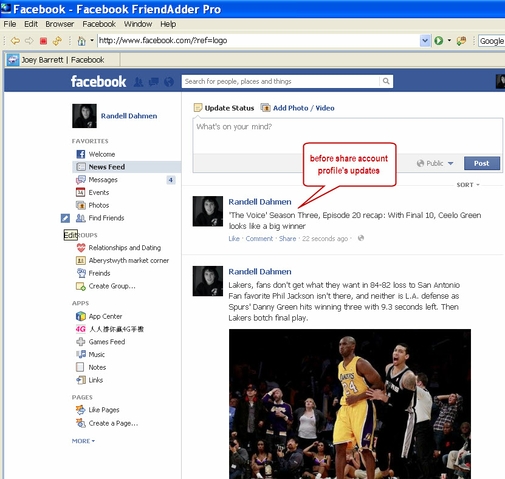Click the toolbar icon left of Google box
The image size is (505, 479).
[461, 41]
